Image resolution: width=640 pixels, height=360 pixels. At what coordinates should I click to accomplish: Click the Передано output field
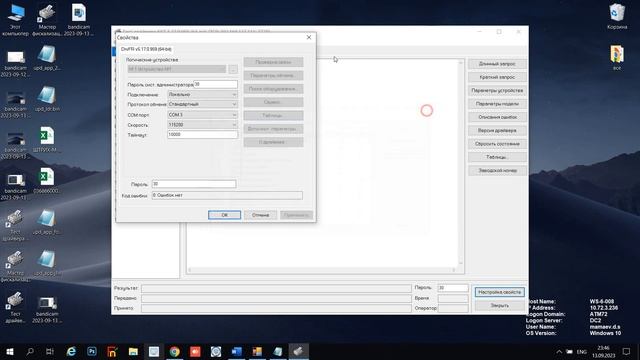coord(276,298)
